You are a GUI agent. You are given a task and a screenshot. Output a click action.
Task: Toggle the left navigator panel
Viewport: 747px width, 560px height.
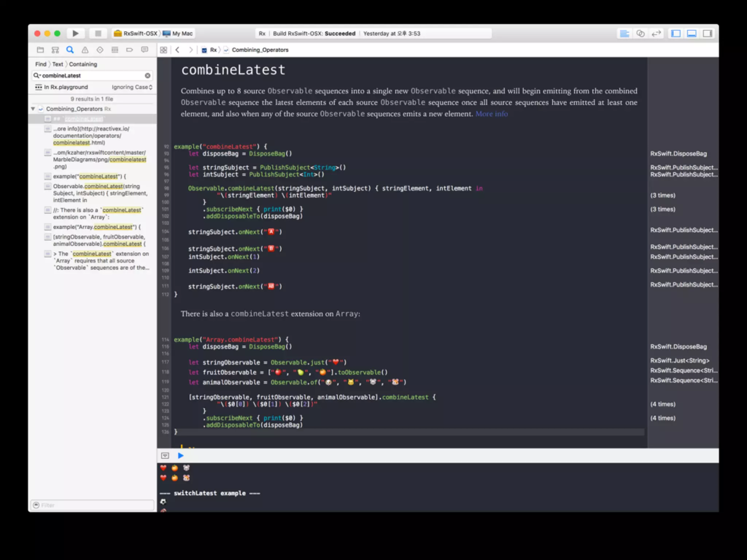(676, 34)
